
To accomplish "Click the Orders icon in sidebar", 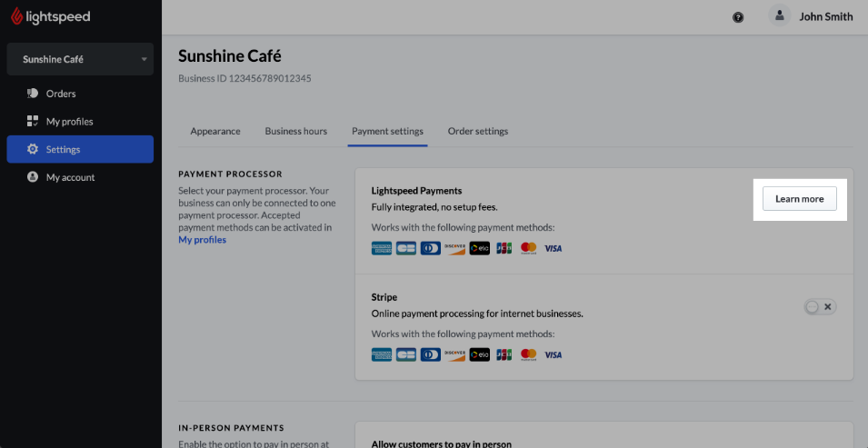I will coord(33,94).
